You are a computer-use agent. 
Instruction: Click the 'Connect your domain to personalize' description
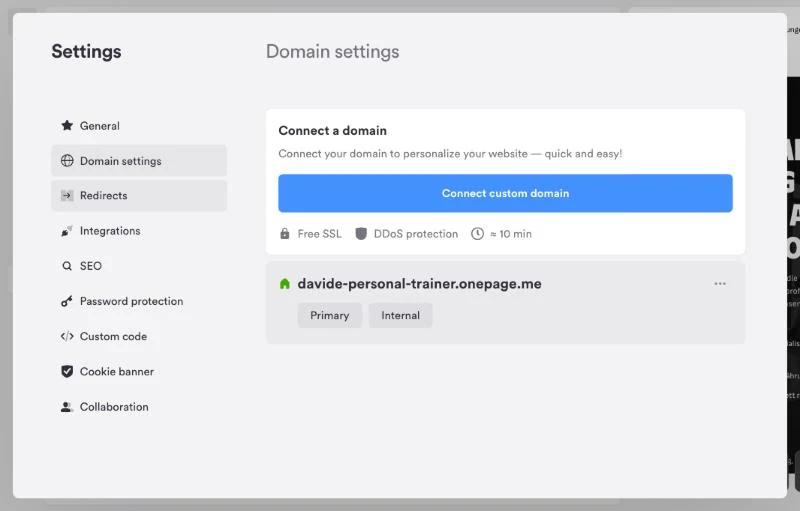[x=451, y=154]
